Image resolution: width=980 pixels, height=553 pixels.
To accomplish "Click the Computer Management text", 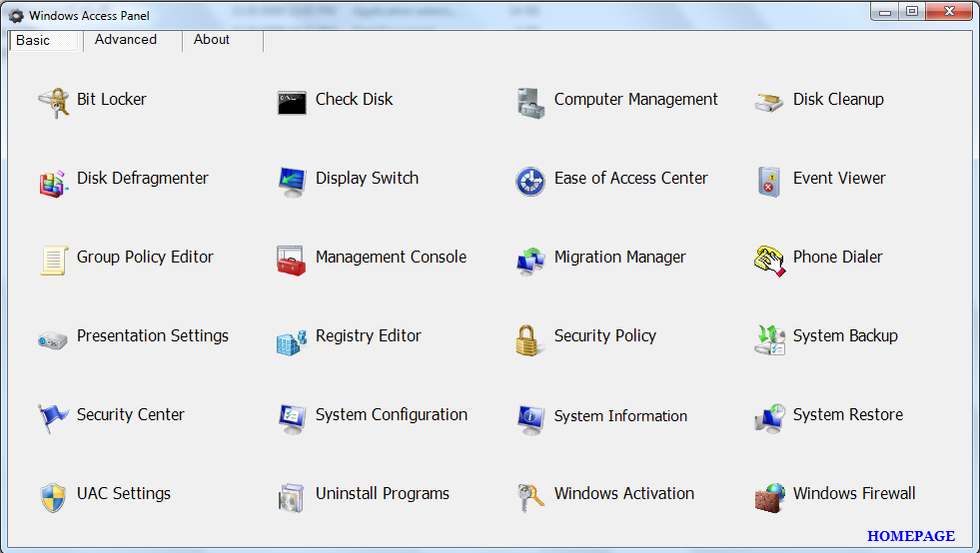I will 635,100.
